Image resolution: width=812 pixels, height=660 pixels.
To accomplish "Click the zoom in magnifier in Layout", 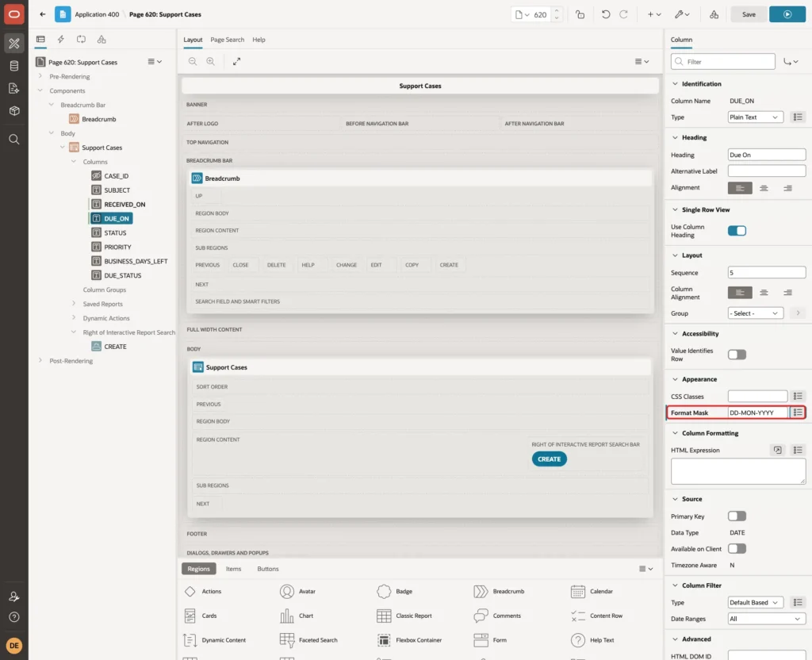I will (x=211, y=61).
